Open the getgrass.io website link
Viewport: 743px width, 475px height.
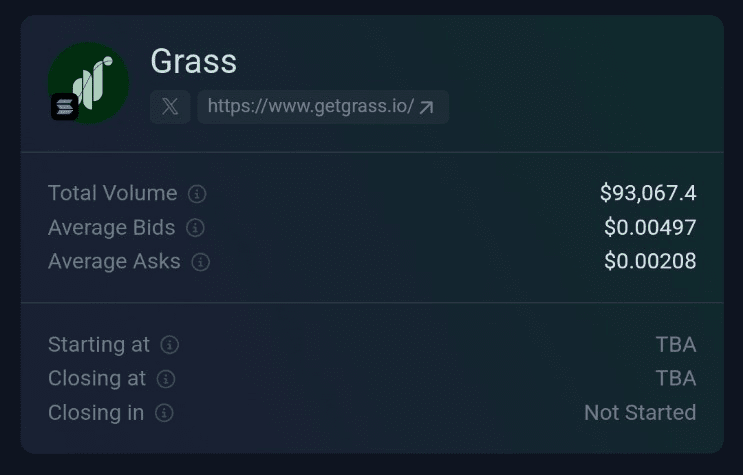(x=310, y=107)
